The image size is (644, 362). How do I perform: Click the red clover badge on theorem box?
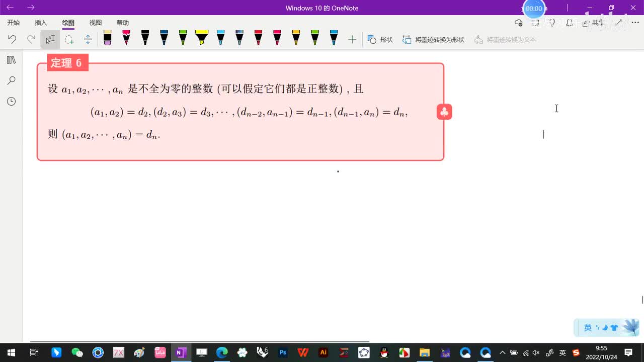coord(444,112)
